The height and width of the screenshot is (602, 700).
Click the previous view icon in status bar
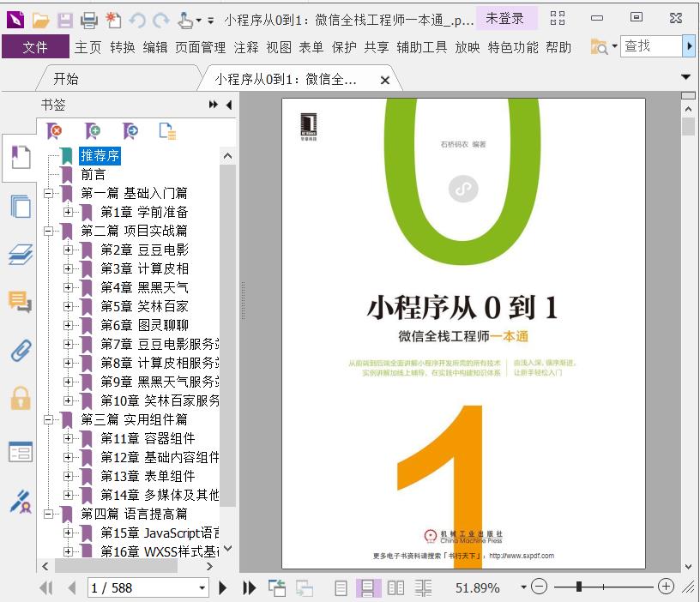point(277,587)
